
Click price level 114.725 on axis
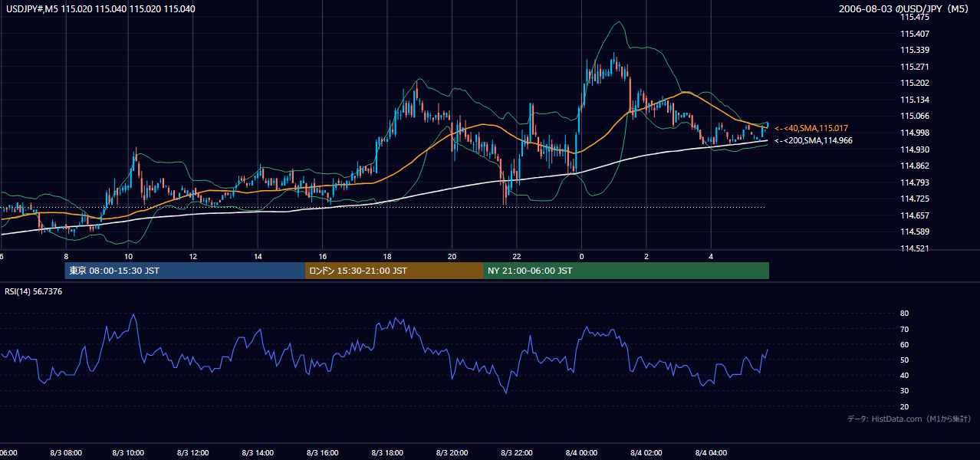[x=914, y=199]
